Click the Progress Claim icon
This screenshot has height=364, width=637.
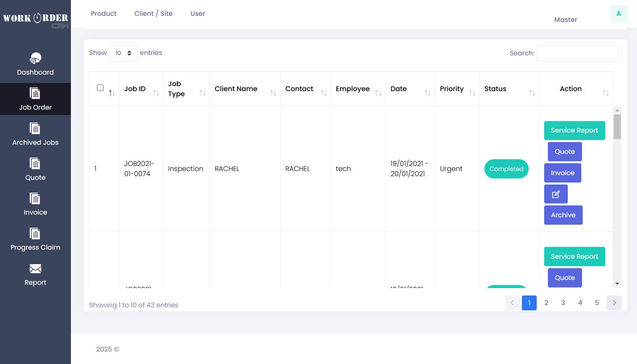pyautogui.click(x=35, y=234)
